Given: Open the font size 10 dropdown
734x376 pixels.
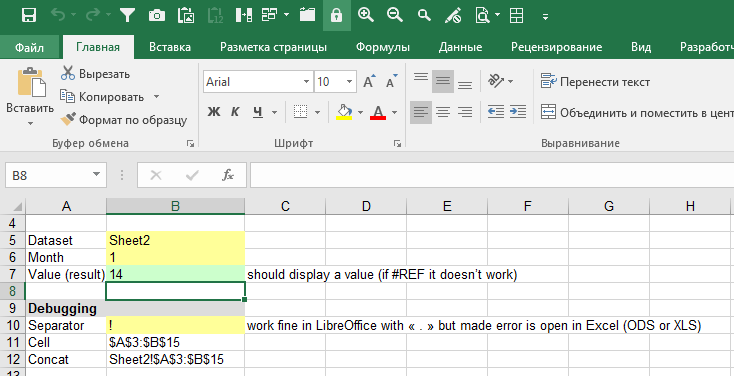Looking at the screenshot, I should (349, 82).
